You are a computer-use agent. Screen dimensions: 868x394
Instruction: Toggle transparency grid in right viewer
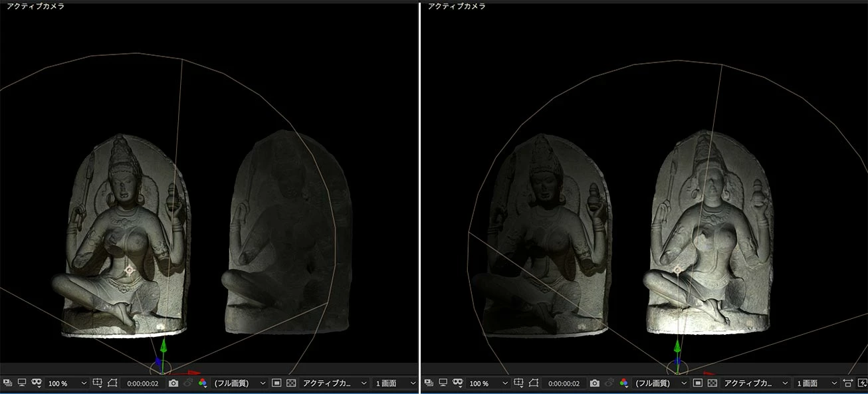(x=712, y=383)
